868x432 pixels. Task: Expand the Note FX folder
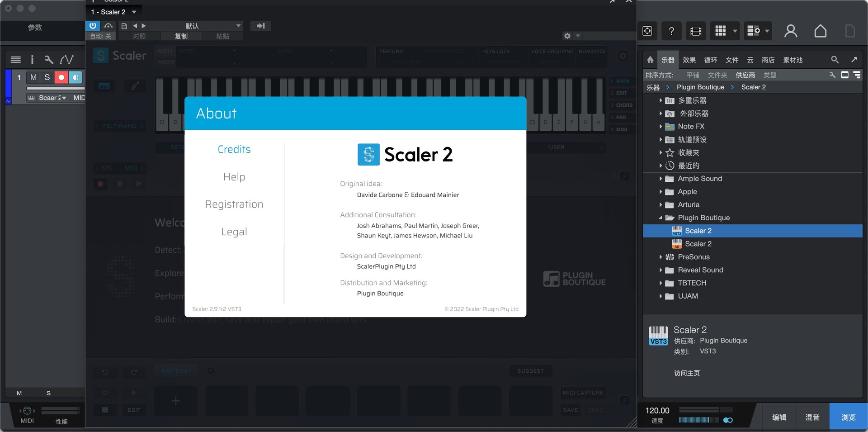coord(660,127)
